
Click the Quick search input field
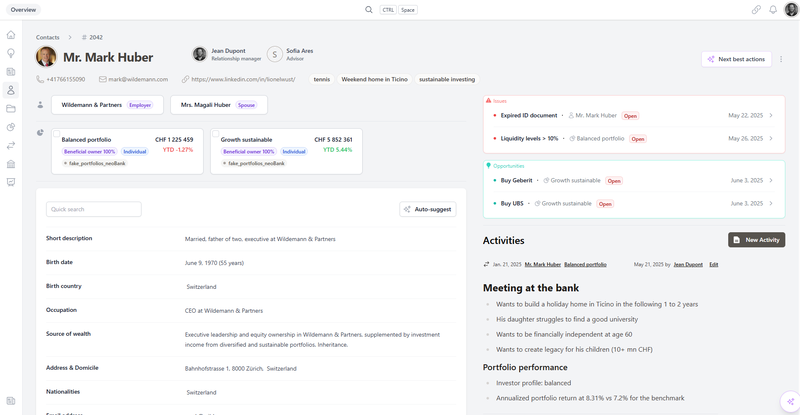point(94,209)
